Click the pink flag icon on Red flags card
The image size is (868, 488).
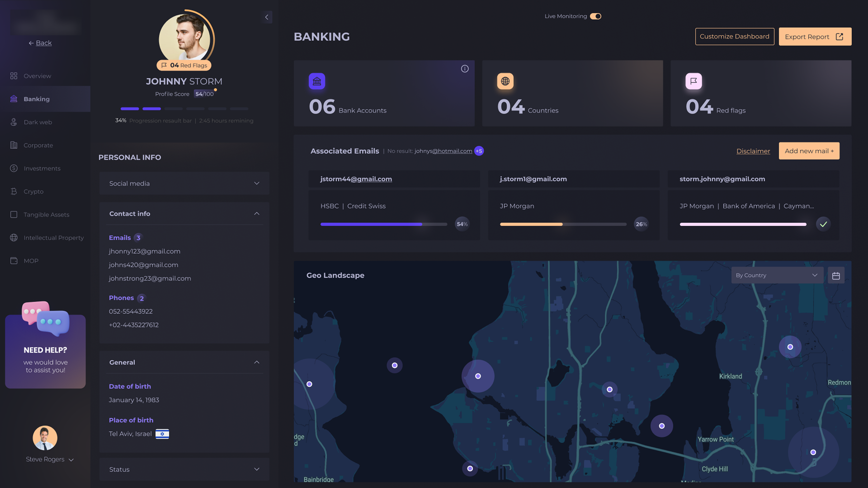tap(693, 81)
